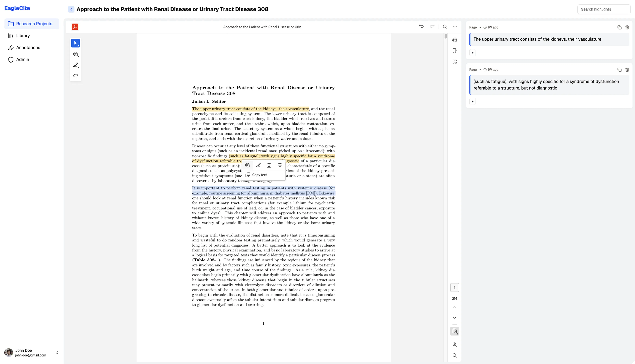Screen dimensions: 635x364
Task: Copy the second highlight card text
Action: (619, 70)
